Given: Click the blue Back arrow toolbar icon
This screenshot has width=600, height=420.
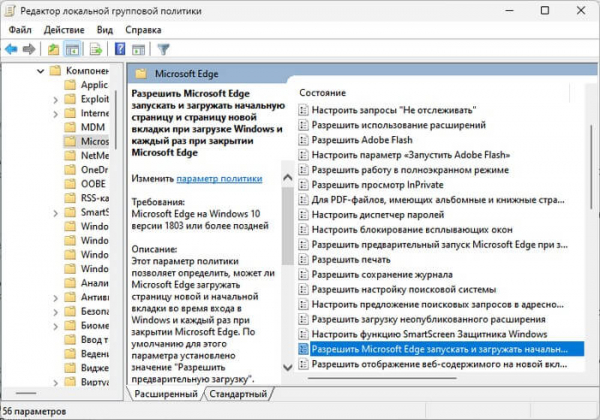Looking at the screenshot, I should point(11,49).
